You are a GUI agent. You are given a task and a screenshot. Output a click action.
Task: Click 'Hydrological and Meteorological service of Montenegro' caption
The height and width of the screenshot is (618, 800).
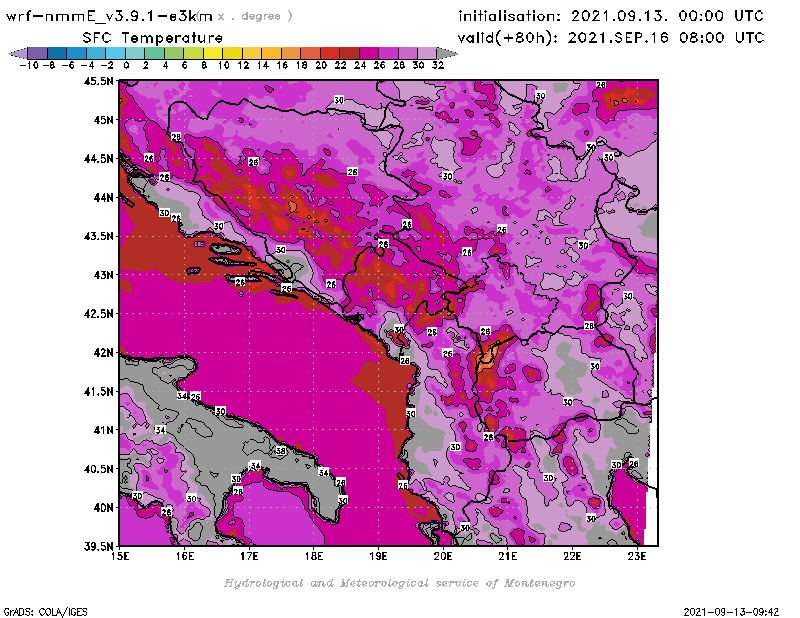pos(399,583)
